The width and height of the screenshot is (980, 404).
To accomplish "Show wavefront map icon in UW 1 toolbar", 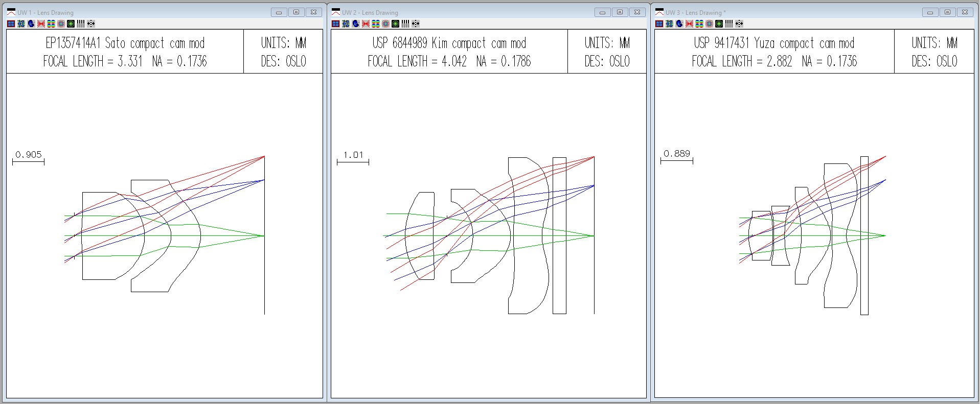I will click(51, 23).
